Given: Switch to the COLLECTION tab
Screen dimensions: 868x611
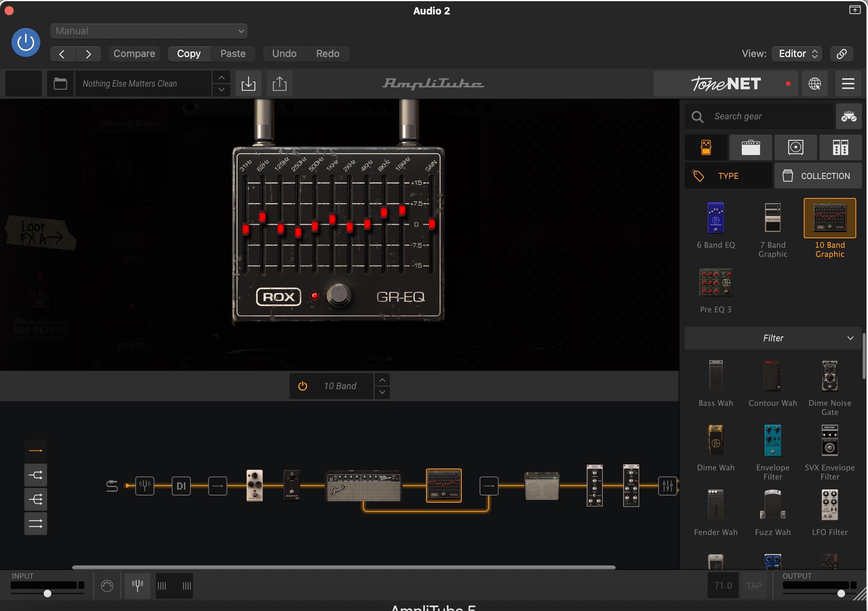Looking at the screenshot, I should 818,176.
